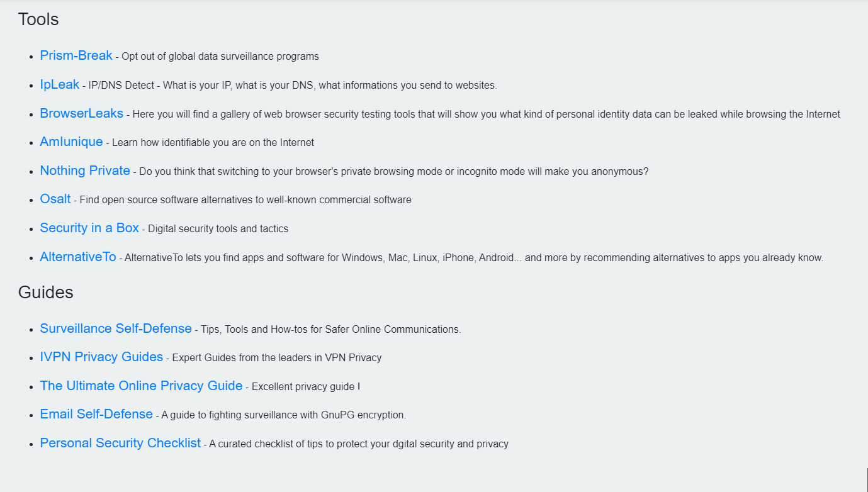Follow the Nothing Private link
Screen dimensions: 868x492
(x=85, y=171)
